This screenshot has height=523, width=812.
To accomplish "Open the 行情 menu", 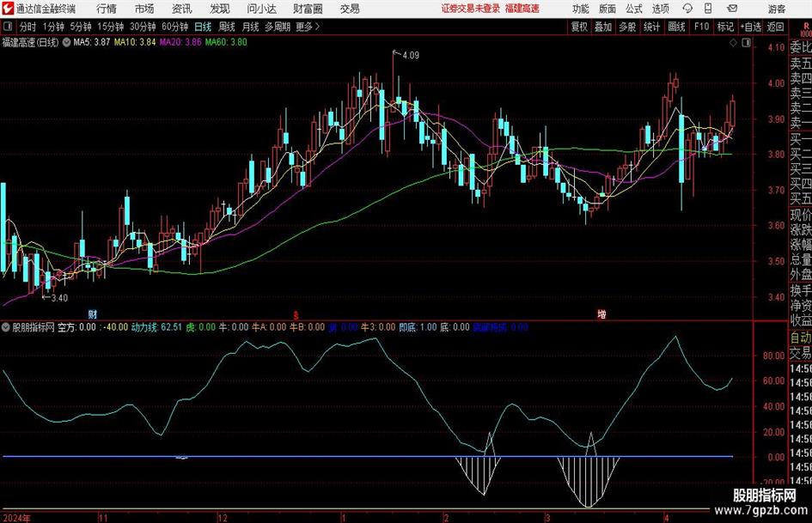I will [107, 9].
